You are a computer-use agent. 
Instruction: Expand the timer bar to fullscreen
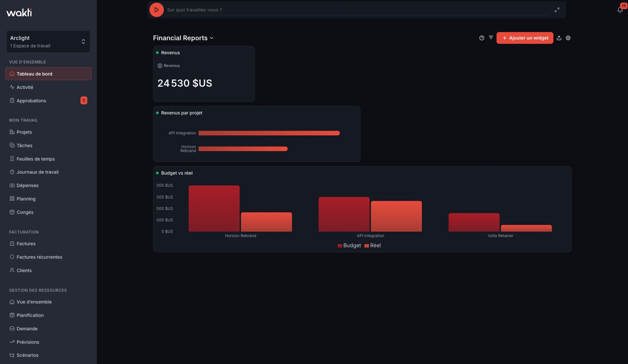coord(557,10)
